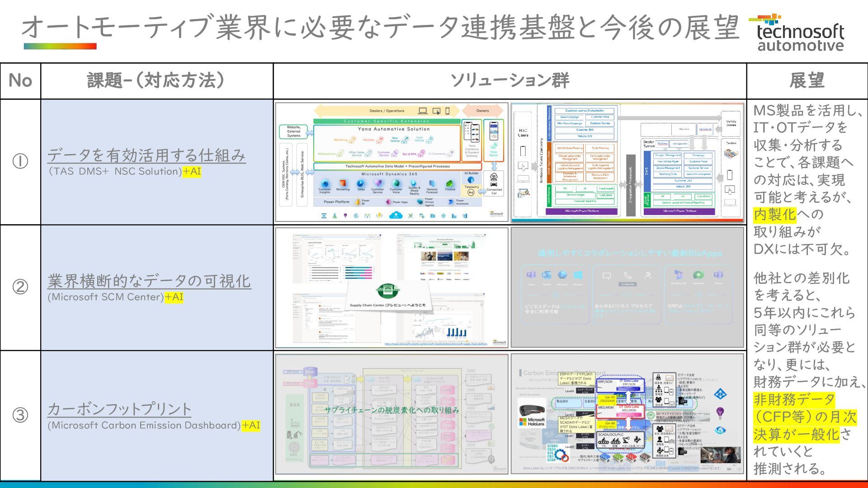Click the technosoft automotive logo
Viewport: 868px width, 488px height.
[796, 33]
